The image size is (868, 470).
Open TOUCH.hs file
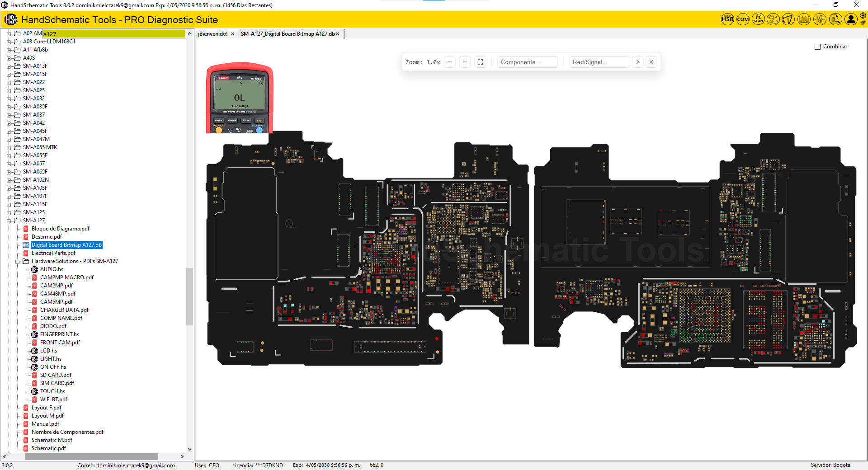click(52, 391)
